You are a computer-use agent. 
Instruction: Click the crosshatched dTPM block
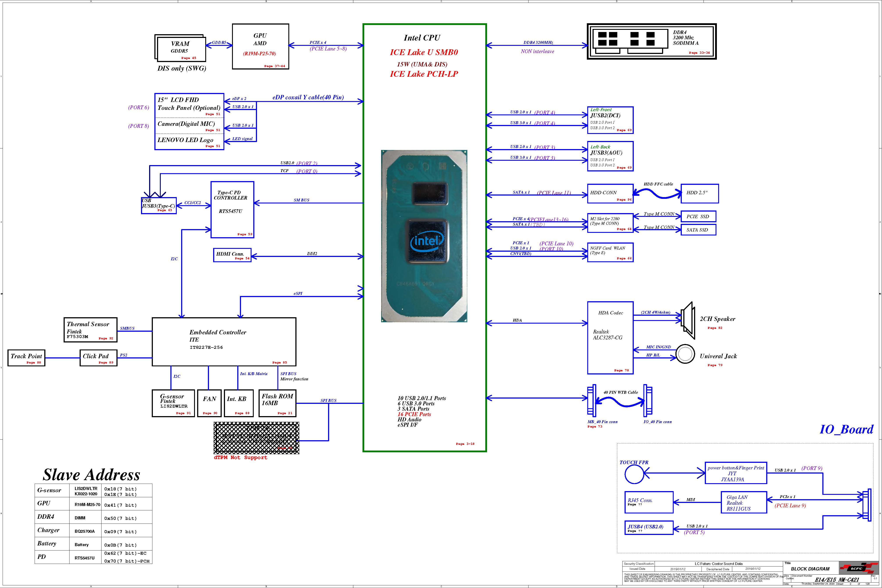[256, 438]
